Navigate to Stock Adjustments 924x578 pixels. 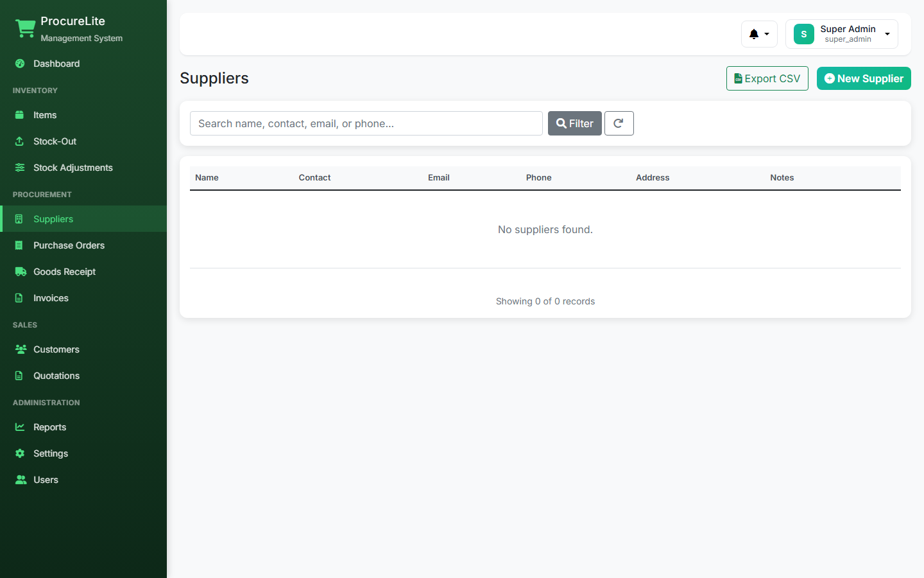pos(83,168)
